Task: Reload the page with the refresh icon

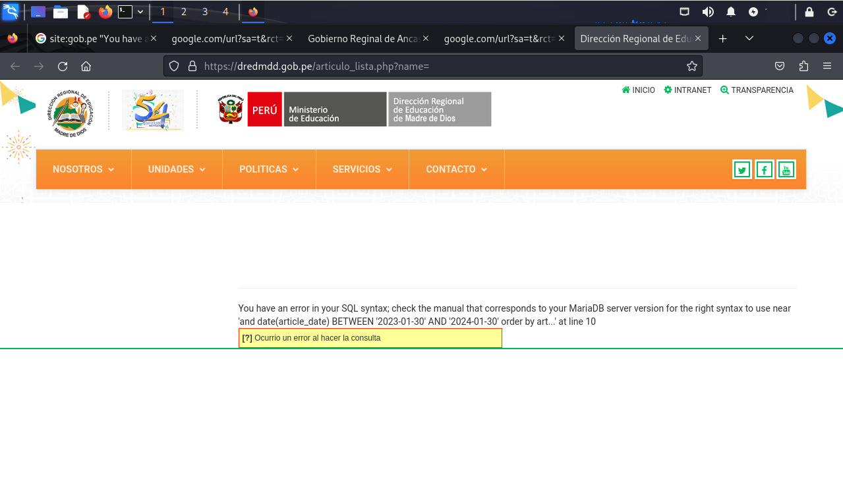Action: 63,66
